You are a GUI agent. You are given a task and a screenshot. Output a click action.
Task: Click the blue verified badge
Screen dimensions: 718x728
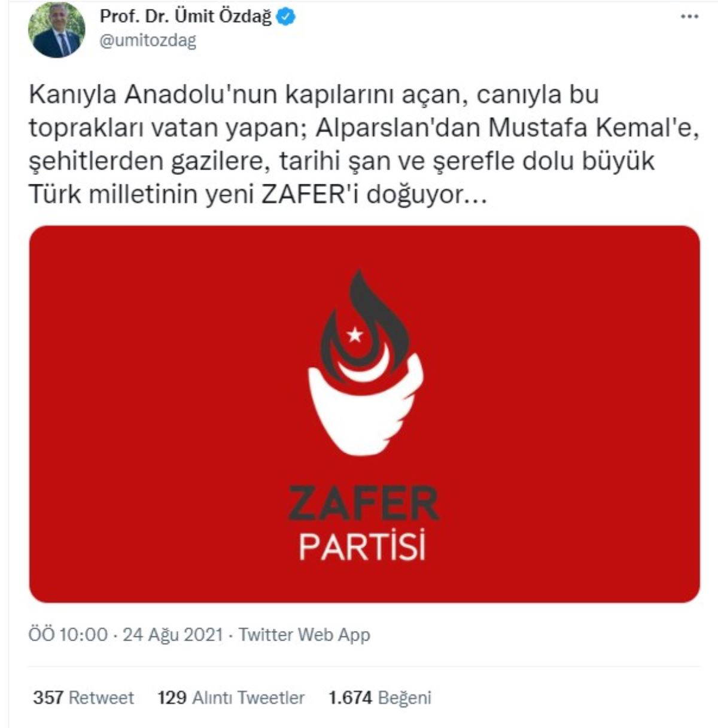point(286,17)
